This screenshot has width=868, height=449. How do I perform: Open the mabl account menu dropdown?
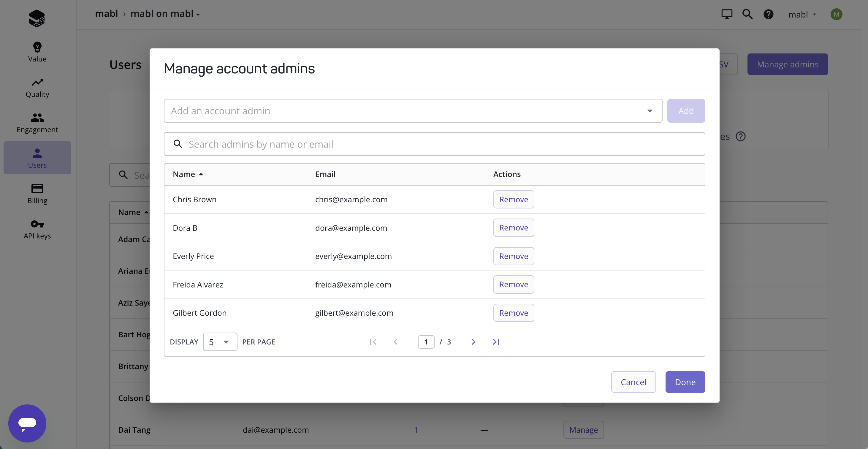click(x=802, y=15)
